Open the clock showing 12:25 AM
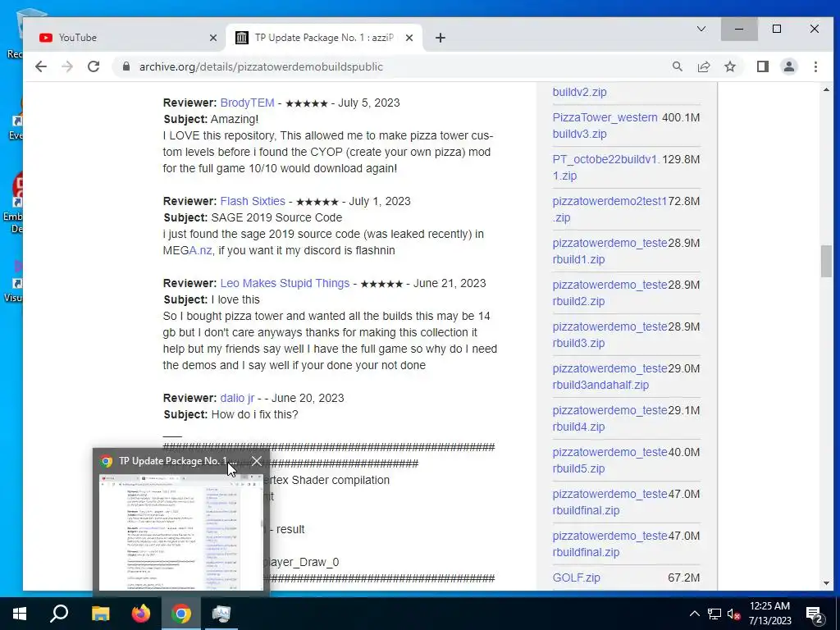Screen dimensions: 840x630 pos(769,614)
